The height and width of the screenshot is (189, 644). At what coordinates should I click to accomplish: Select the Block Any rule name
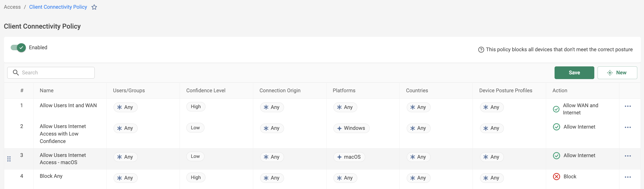tap(51, 176)
